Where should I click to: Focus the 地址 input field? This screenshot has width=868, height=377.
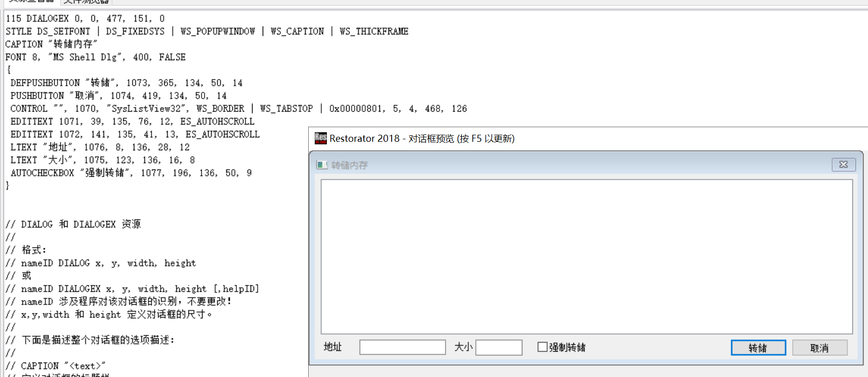(402, 347)
